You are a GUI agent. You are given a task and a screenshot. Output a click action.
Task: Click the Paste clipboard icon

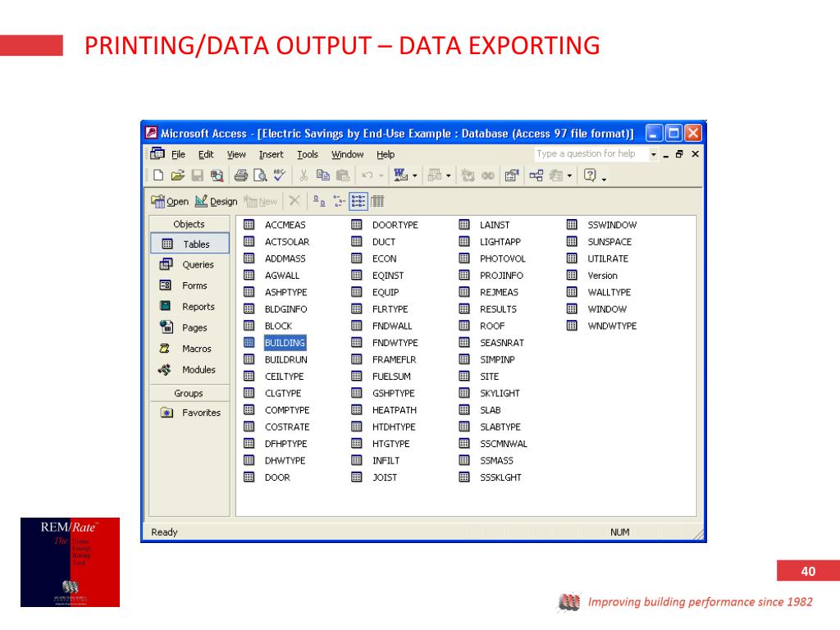343,176
